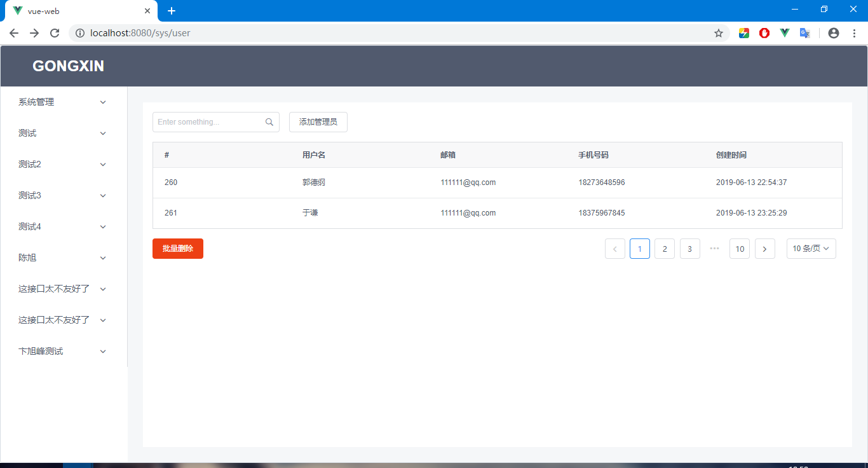Go to next page arrow in pagination
The height and width of the screenshot is (468, 868).
765,249
